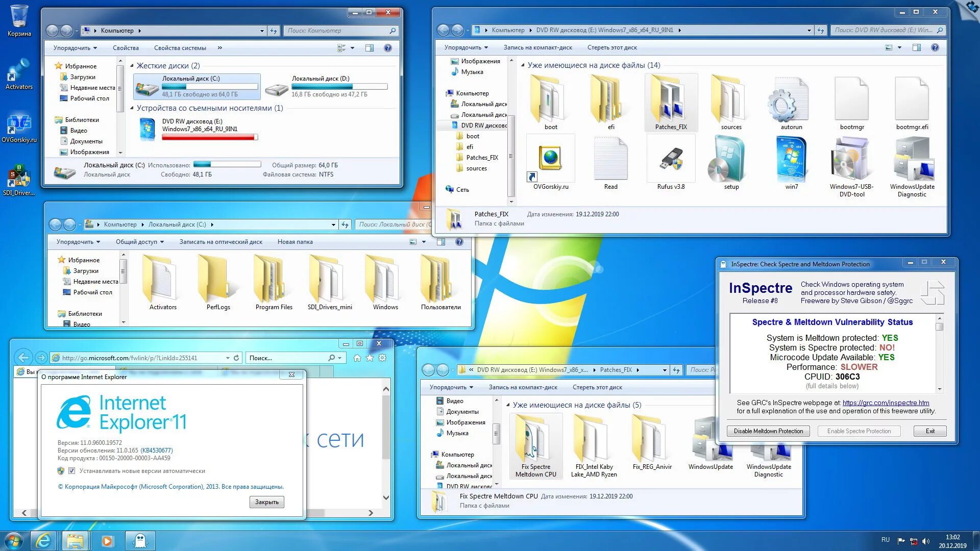Screen dimensions: 980x551
Task: Collapse the 'files on disc (5)' group
Action: coord(508,405)
